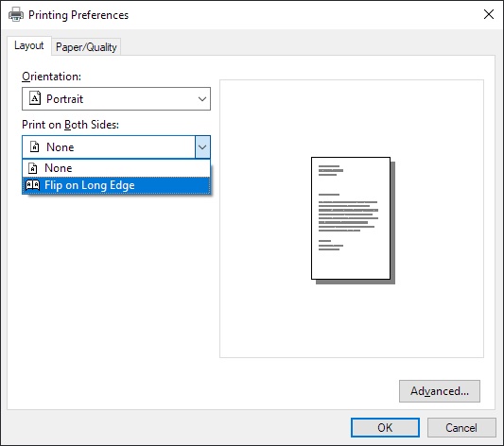The height and width of the screenshot is (446, 504).
Task: Click the Portrait page icon in Orientation box
Action: pos(35,98)
